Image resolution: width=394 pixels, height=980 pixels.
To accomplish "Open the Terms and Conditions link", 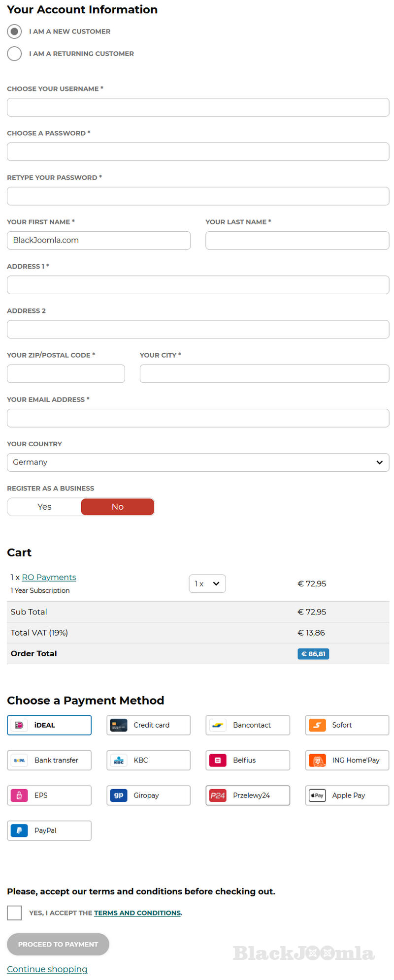I will coord(137,913).
